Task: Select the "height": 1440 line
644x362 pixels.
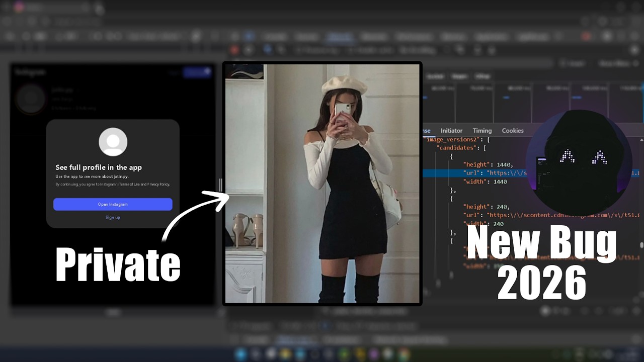Action: click(x=488, y=164)
